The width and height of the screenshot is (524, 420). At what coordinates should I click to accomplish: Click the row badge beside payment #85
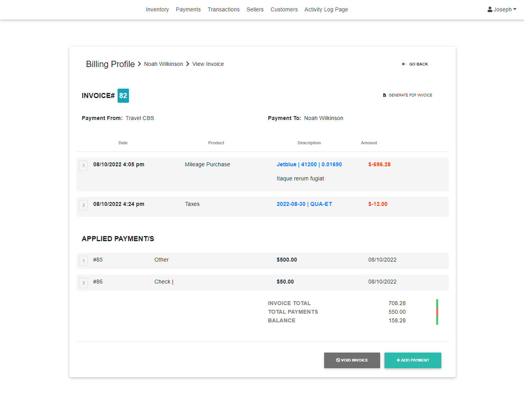tap(83, 261)
